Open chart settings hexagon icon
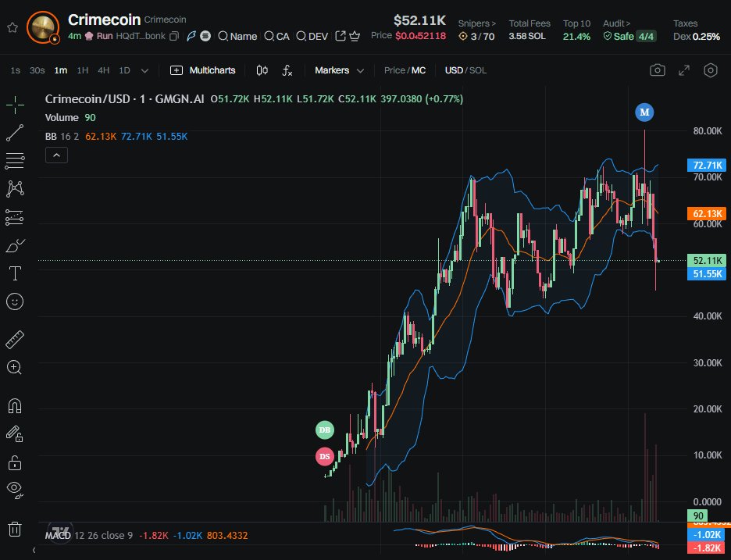This screenshot has height=560, width=731. point(711,70)
